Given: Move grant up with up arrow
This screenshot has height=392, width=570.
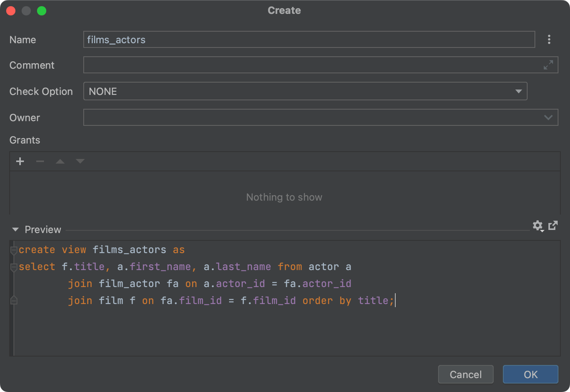Looking at the screenshot, I should 60,161.
